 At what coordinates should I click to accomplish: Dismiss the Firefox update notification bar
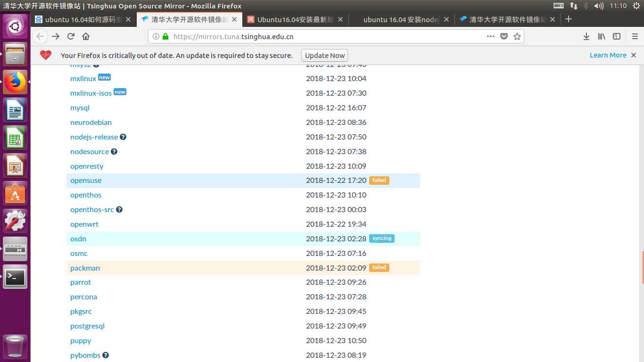[634, 55]
